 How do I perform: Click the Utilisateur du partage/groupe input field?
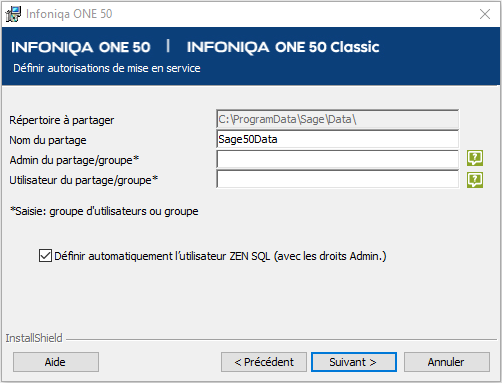pyautogui.click(x=337, y=179)
